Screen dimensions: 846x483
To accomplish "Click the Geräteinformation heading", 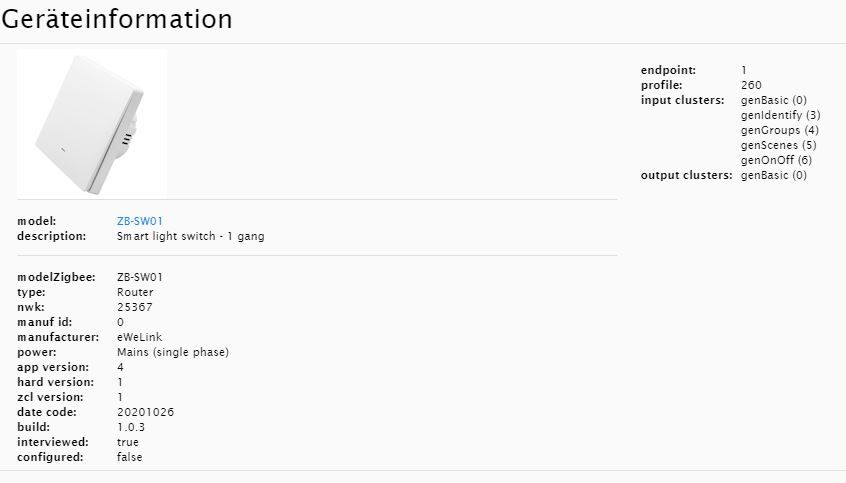I will (117, 19).
